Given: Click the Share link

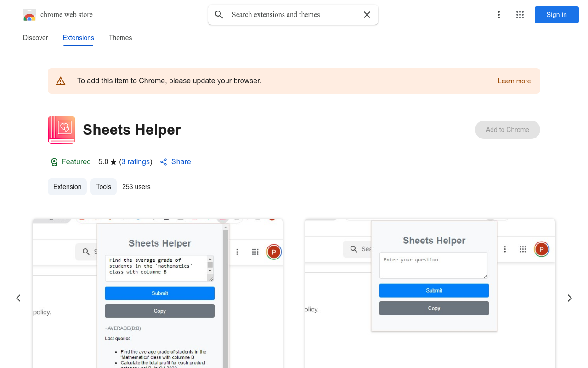Looking at the screenshot, I should click(175, 162).
